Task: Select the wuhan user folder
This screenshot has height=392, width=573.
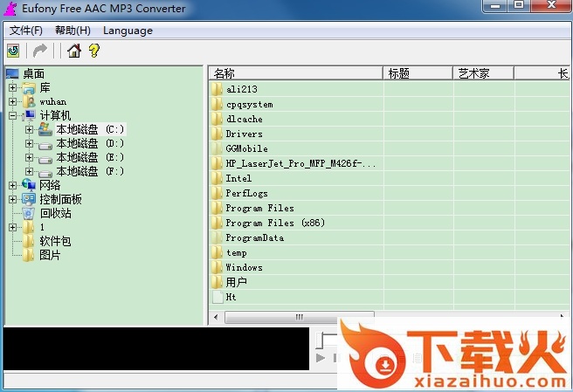Action: [53, 101]
